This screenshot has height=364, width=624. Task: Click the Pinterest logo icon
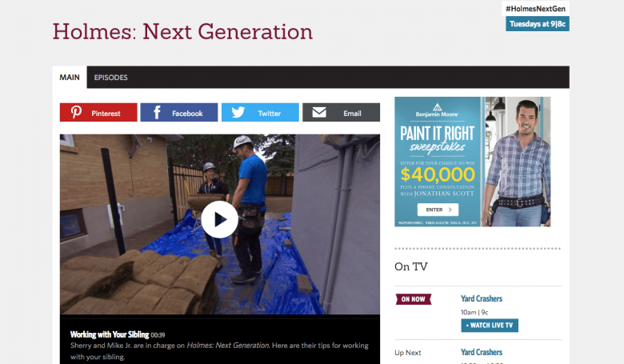(76, 113)
